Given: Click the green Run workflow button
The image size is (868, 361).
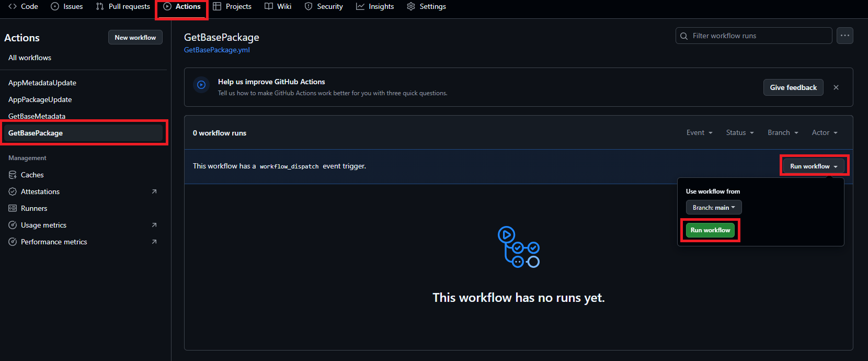Looking at the screenshot, I should [710, 230].
